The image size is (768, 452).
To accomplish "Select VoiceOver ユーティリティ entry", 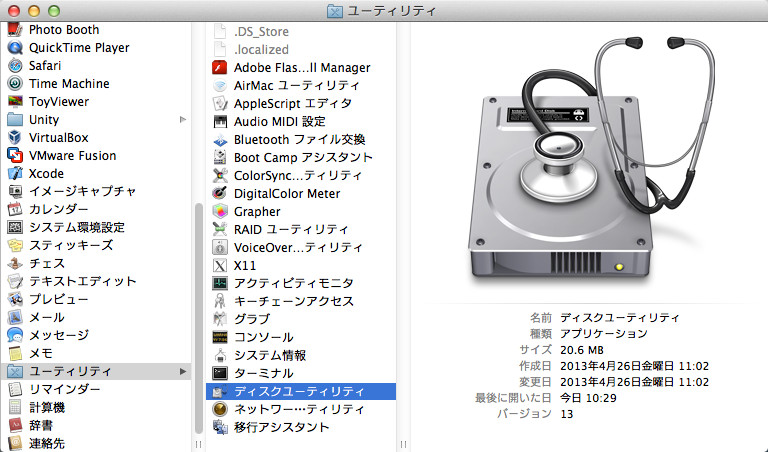I will coord(301,247).
